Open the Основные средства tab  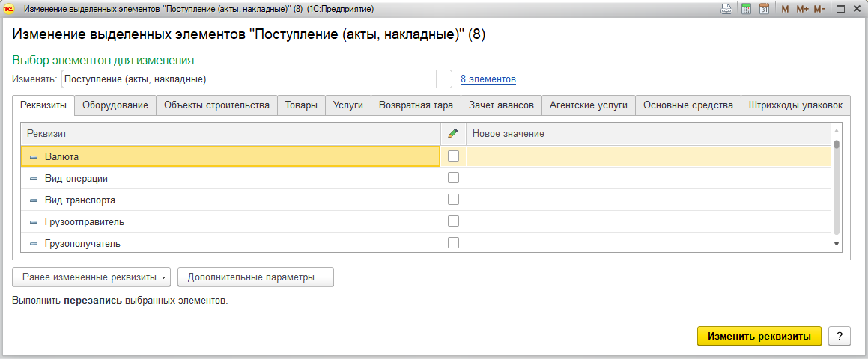(688, 105)
